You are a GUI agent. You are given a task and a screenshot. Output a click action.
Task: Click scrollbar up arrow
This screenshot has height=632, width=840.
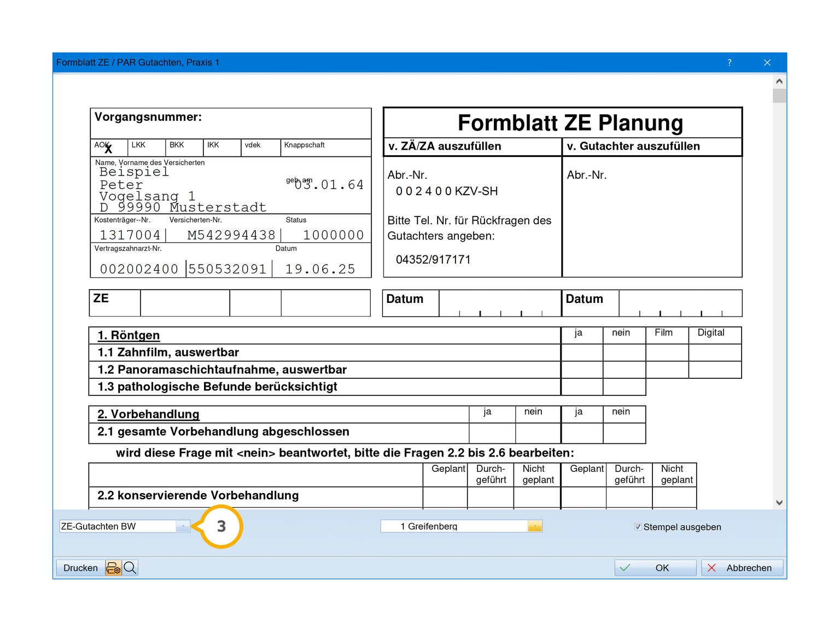779,81
